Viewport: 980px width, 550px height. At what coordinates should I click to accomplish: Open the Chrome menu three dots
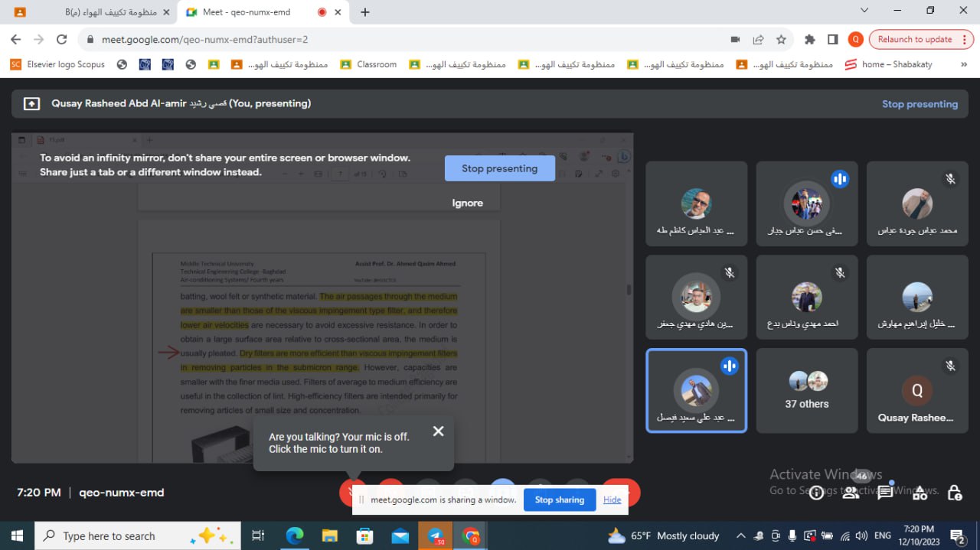pos(965,40)
